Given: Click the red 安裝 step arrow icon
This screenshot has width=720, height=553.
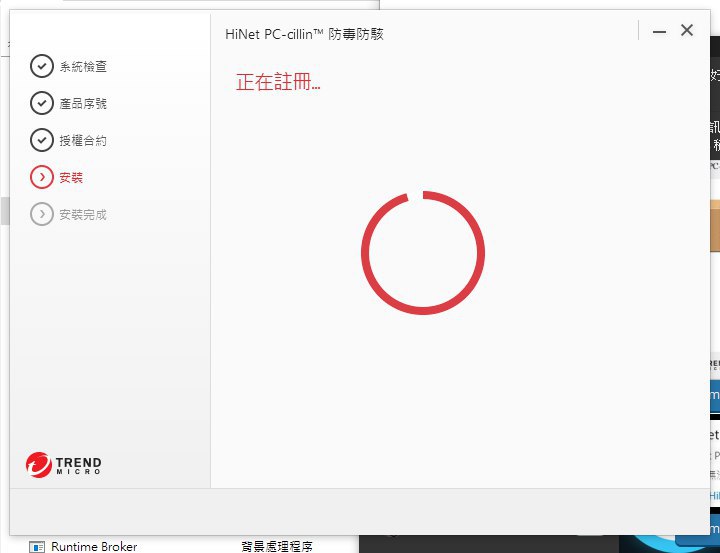Looking at the screenshot, I should (41, 177).
